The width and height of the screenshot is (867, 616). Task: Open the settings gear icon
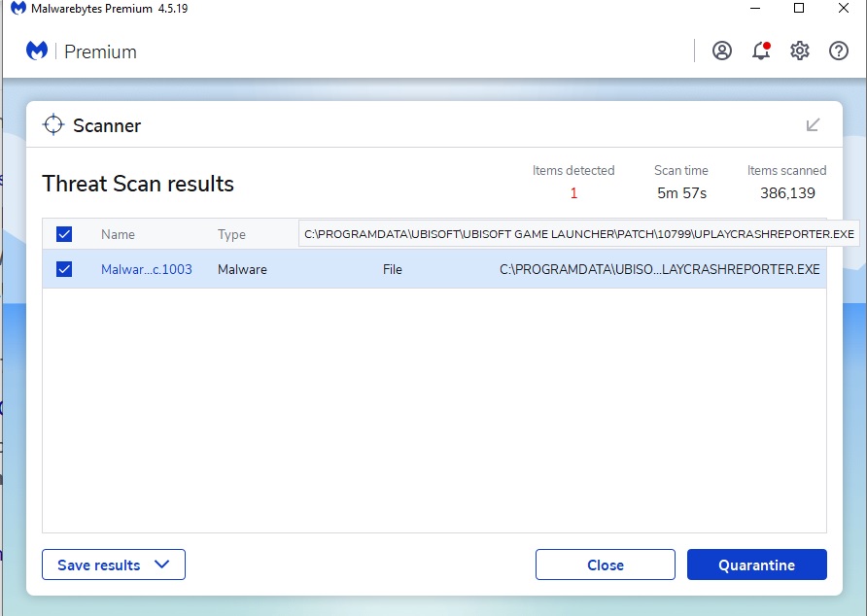[800, 51]
